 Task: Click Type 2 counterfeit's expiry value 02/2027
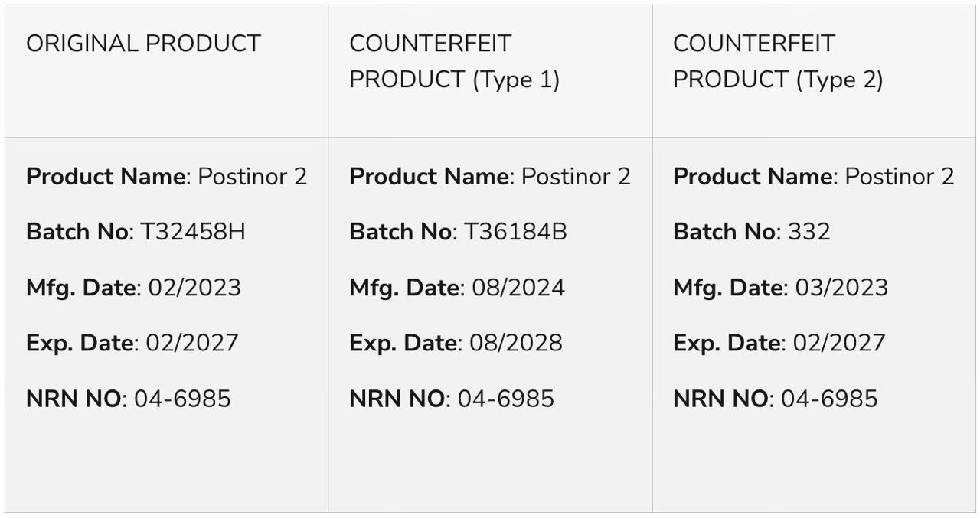(839, 343)
